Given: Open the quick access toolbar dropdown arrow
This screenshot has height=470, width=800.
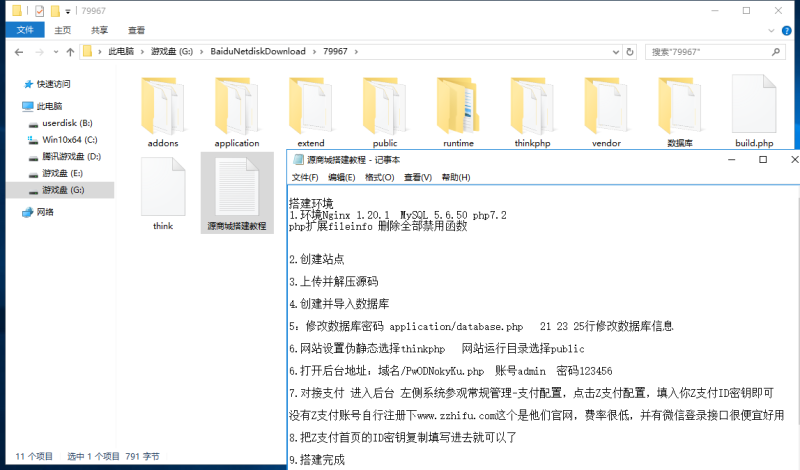Looking at the screenshot, I should coord(67,11).
